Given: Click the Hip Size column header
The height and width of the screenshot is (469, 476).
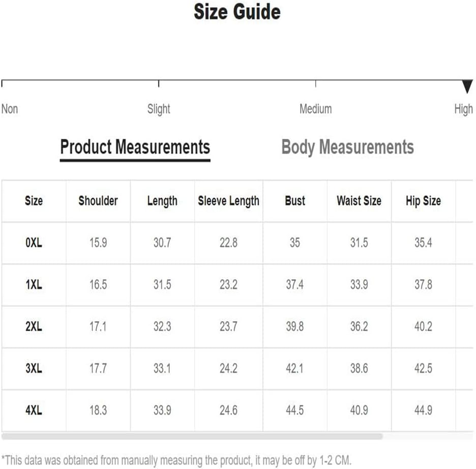Looking at the screenshot, I should pos(423,201).
